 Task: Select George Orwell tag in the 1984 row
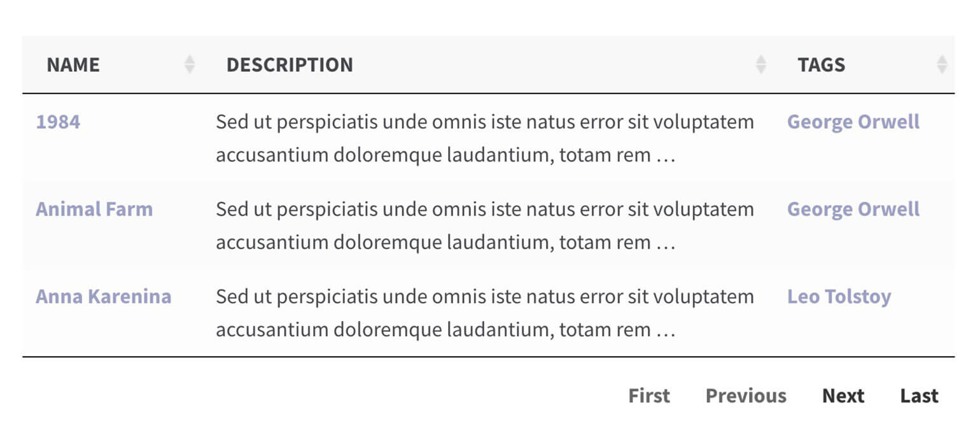[x=853, y=122]
